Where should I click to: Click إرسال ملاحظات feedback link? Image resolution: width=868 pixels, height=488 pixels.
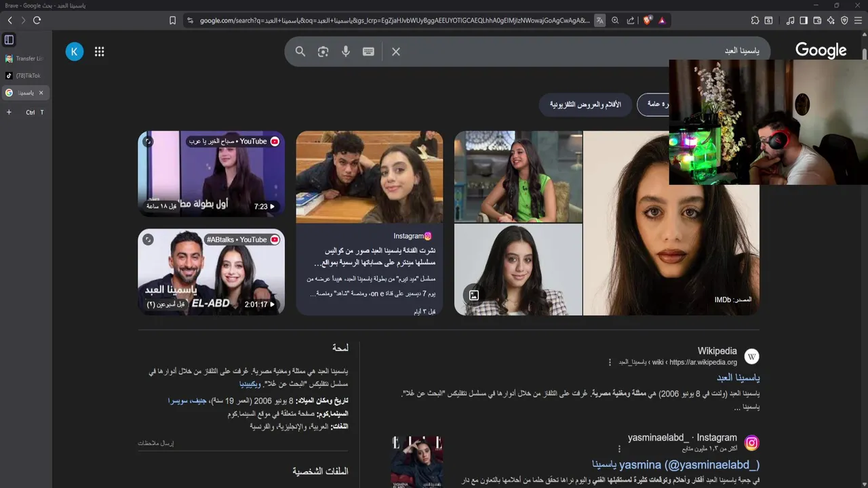tap(156, 443)
